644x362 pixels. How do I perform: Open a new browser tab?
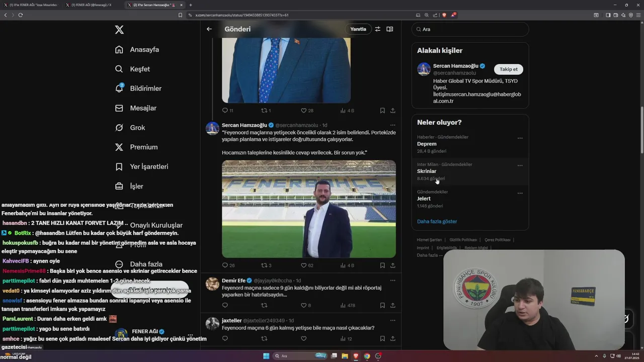pos(191,5)
